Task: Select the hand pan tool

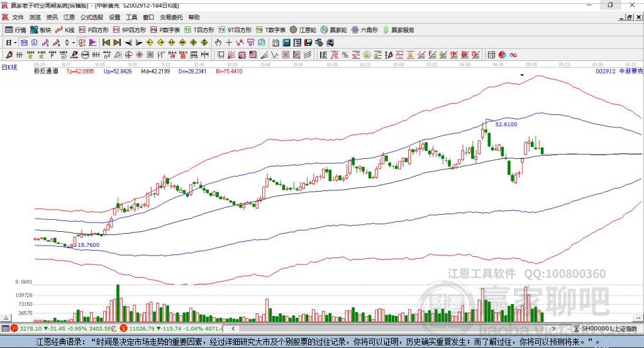Action: click(x=218, y=42)
